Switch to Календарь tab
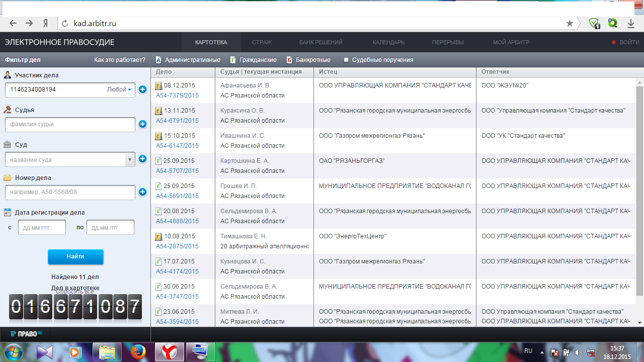644x362 pixels. tap(388, 42)
